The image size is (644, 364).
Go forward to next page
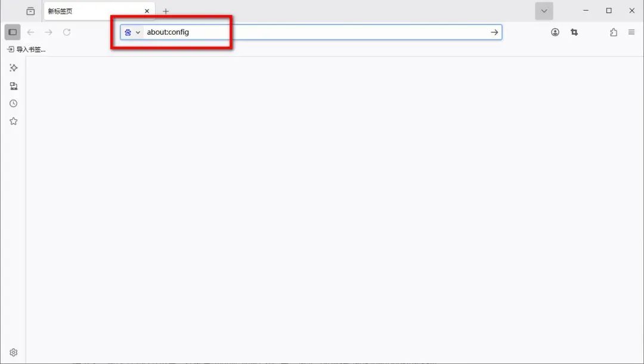48,32
